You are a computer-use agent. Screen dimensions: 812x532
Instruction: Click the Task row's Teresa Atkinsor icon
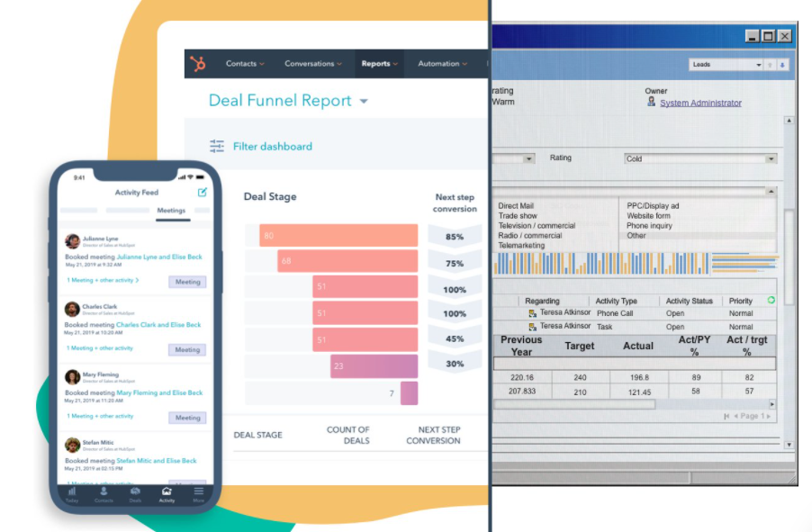[532, 327]
